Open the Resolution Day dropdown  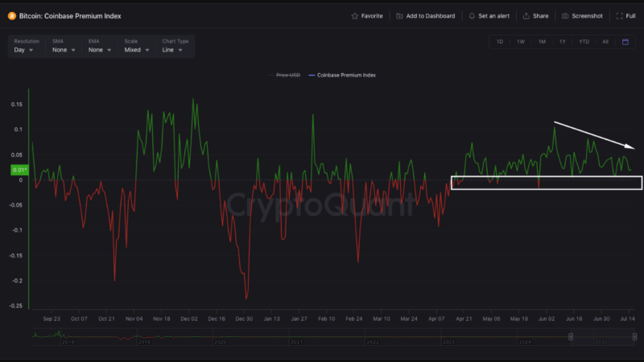click(x=24, y=50)
